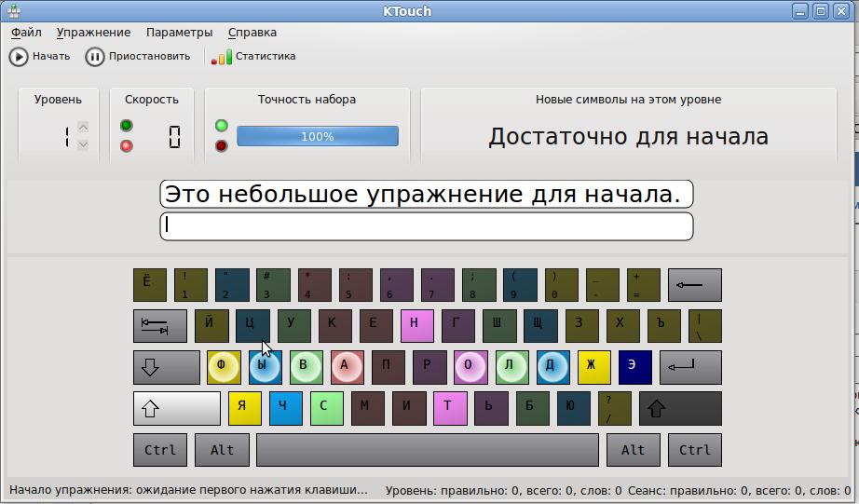
Task: Click the pink Н key
Action: point(416,326)
